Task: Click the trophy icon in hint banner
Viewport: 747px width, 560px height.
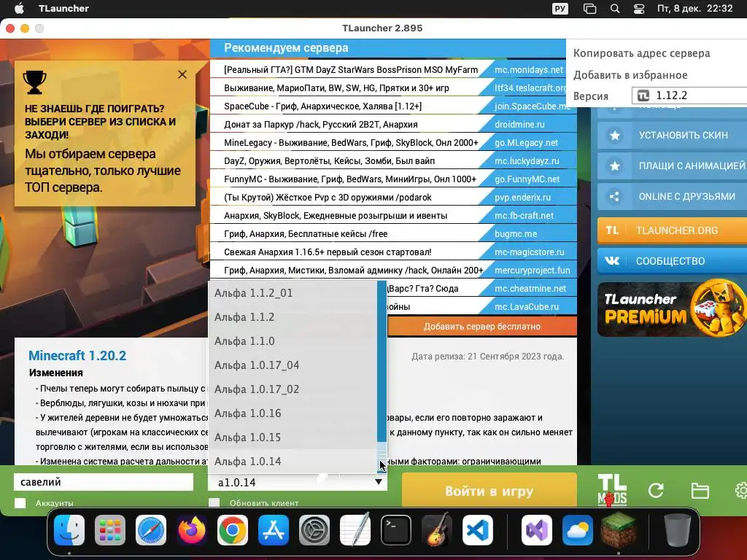Action: [x=34, y=82]
